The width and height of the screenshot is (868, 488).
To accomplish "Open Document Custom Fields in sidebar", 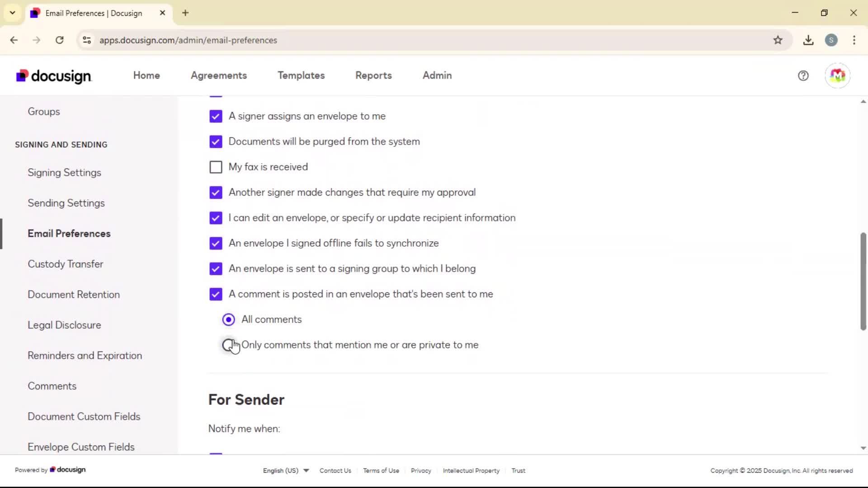I will 84,417.
